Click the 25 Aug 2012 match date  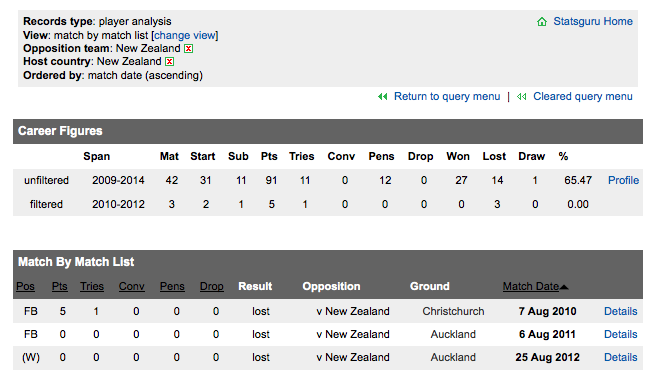point(547,358)
